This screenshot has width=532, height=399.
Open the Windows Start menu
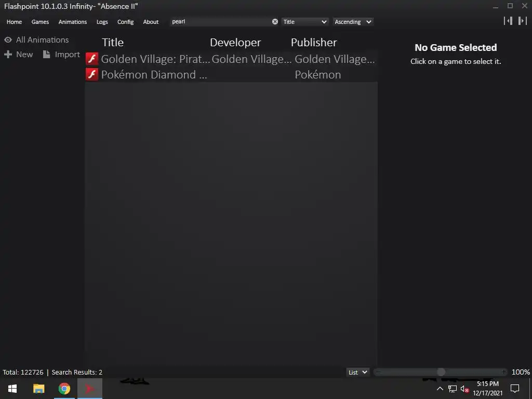12,389
